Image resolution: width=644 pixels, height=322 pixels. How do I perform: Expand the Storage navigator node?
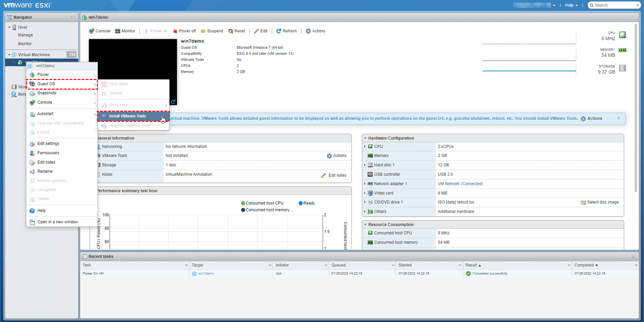pyautogui.click(x=9, y=87)
